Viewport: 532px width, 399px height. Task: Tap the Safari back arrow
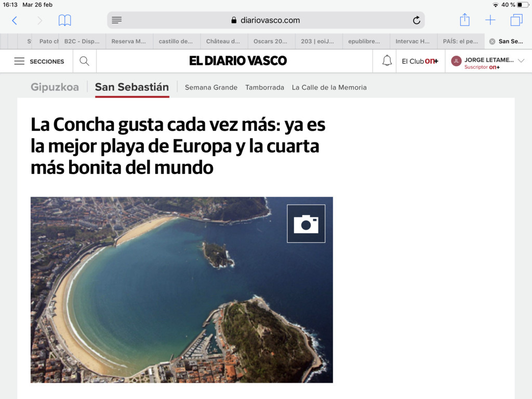15,20
